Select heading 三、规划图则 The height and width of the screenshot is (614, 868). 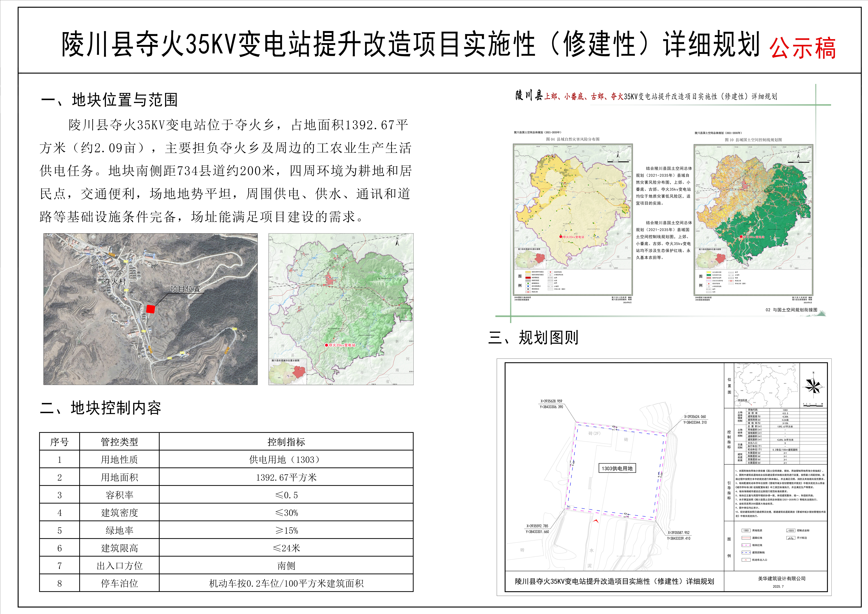click(x=533, y=338)
